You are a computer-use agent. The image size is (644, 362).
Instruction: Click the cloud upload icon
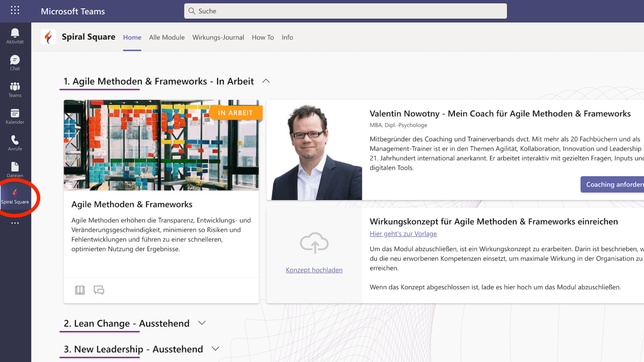tap(314, 243)
